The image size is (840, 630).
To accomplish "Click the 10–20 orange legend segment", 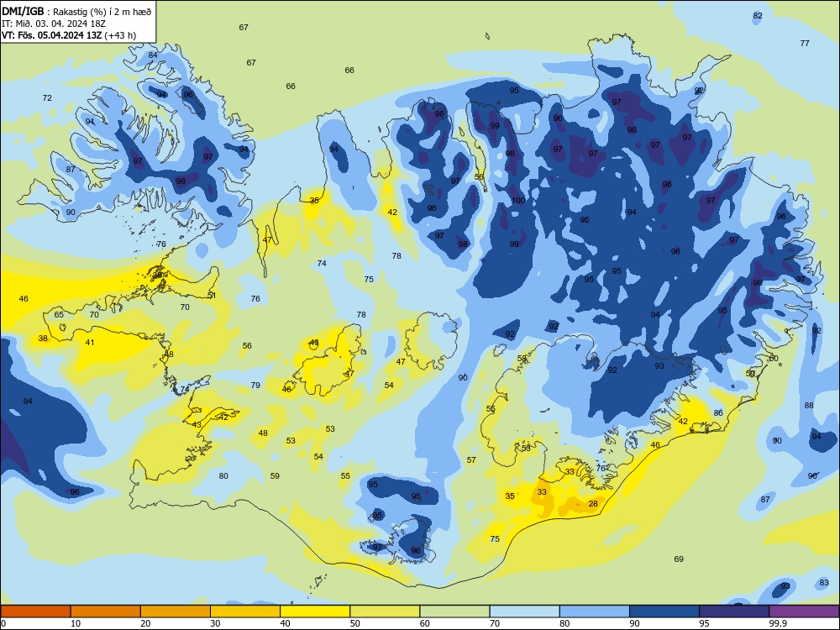I will (x=106, y=612).
